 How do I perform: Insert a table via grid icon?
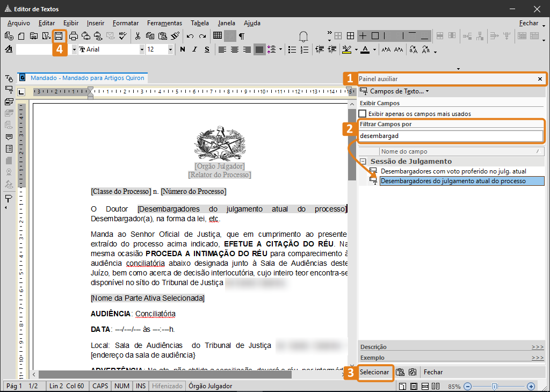pyautogui.click(x=218, y=35)
